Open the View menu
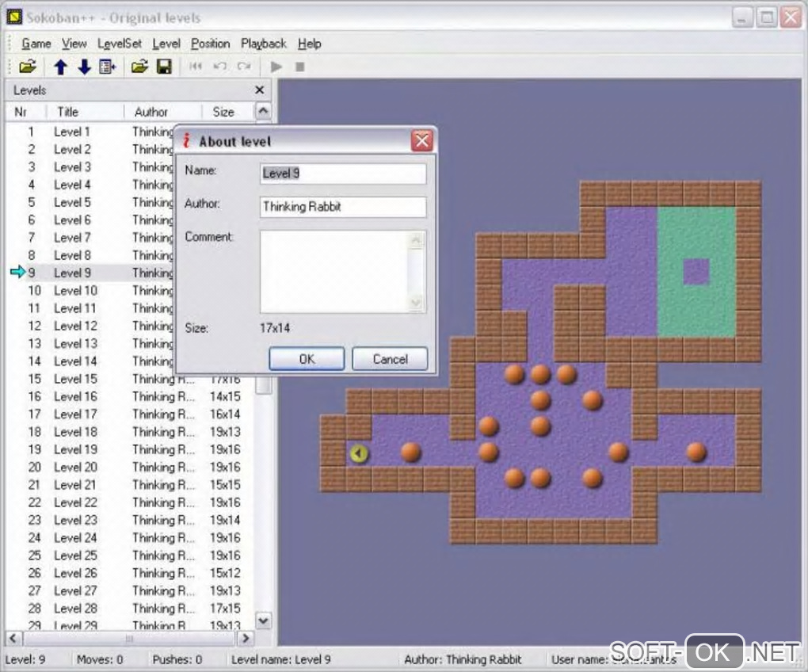 coord(74,44)
